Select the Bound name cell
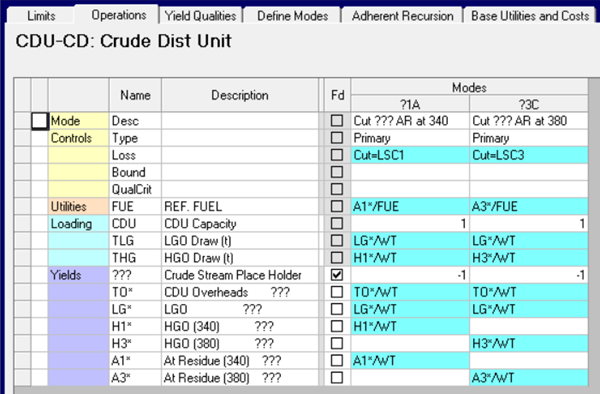The width and height of the screenshot is (600, 394). coord(135,172)
